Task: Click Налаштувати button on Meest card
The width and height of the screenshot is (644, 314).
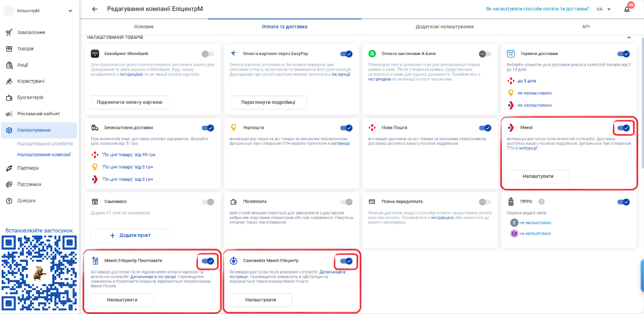Action: [538, 176]
